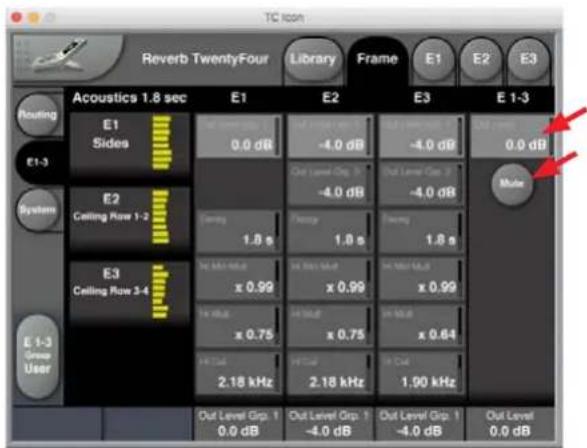Click the E3 column header

click(422, 98)
